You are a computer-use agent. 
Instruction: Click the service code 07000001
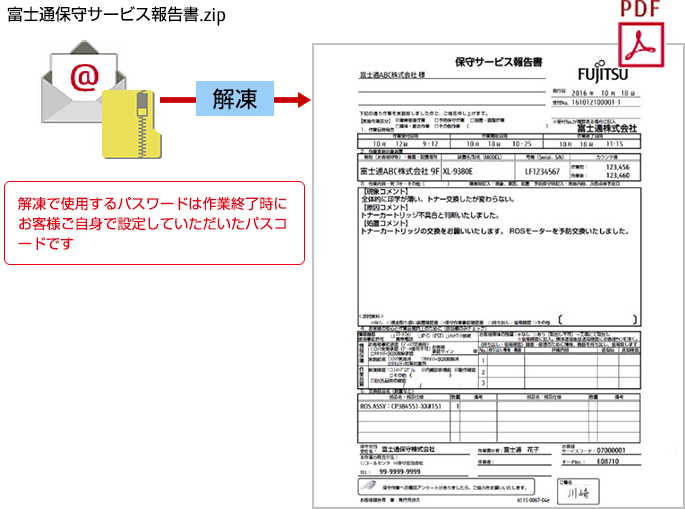coord(611,450)
